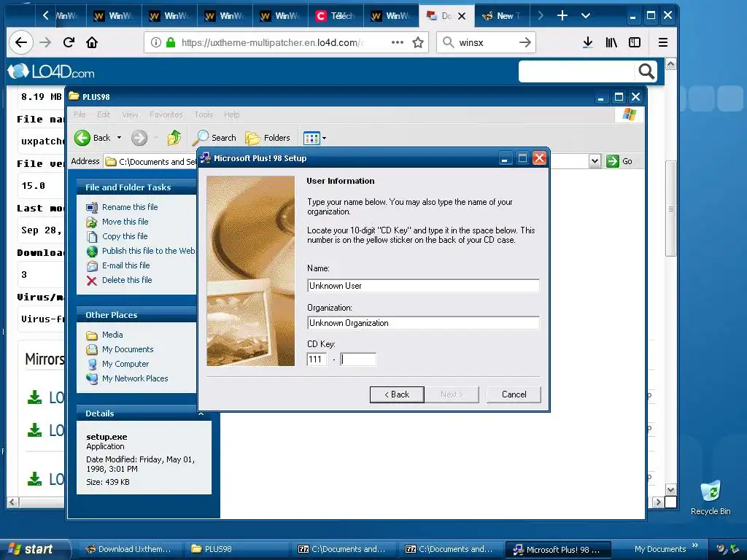The height and width of the screenshot is (560, 747).
Task: Reload the page in the browser
Action: [x=69, y=42]
